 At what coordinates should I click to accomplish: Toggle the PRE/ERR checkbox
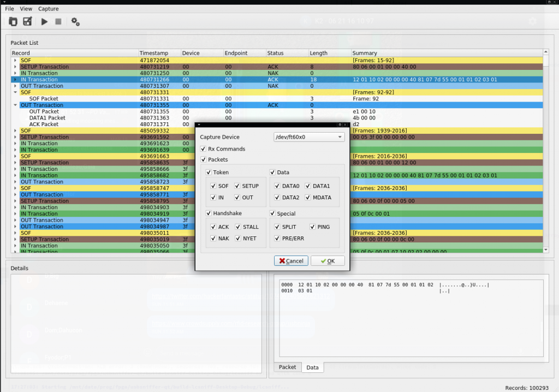277,238
